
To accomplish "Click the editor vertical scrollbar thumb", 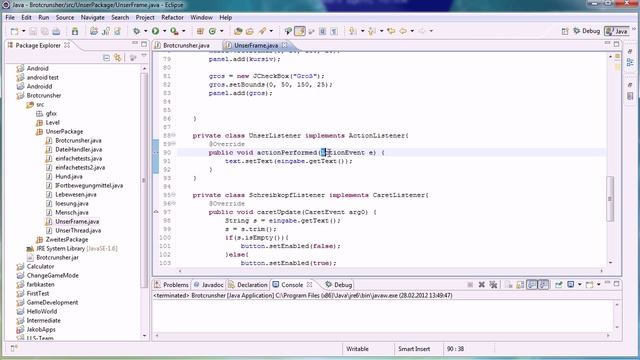I will 610,199.
